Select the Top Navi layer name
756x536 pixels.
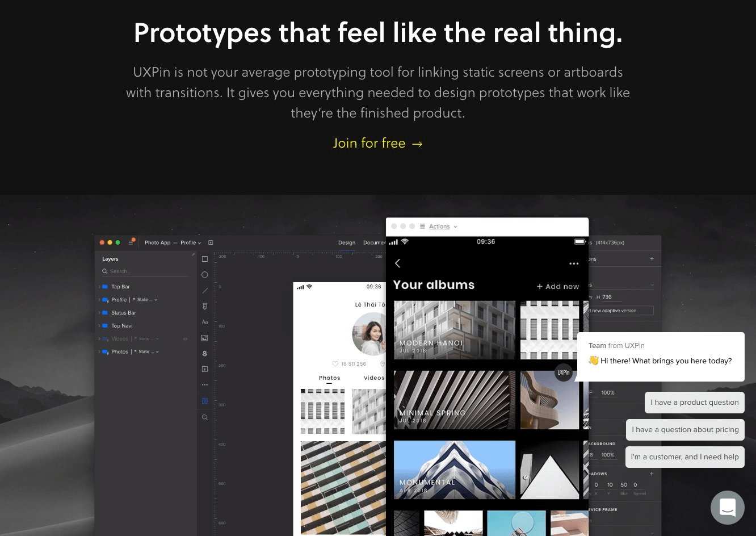(x=121, y=326)
